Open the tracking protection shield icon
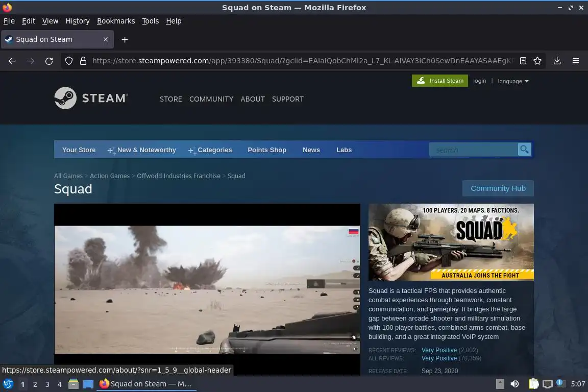 pyautogui.click(x=68, y=61)
